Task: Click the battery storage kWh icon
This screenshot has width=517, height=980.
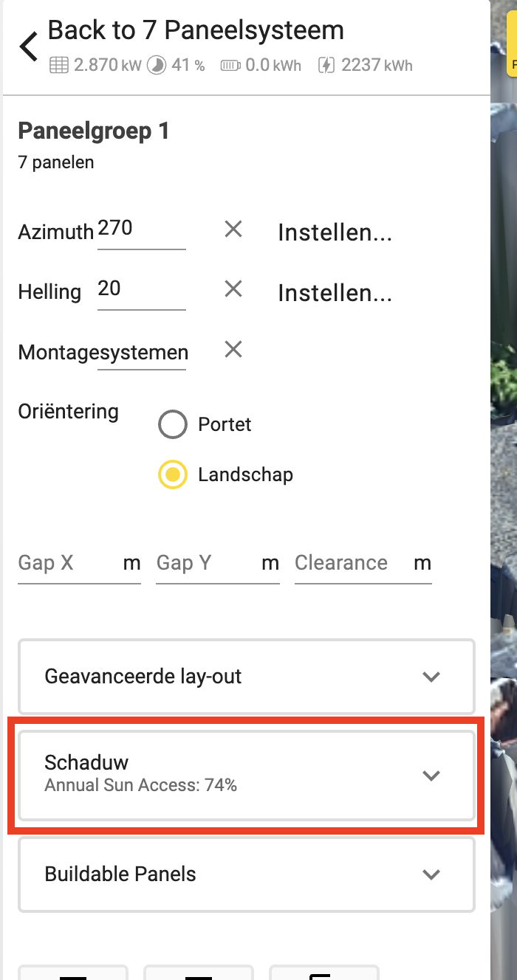Action: click(230, 66)
